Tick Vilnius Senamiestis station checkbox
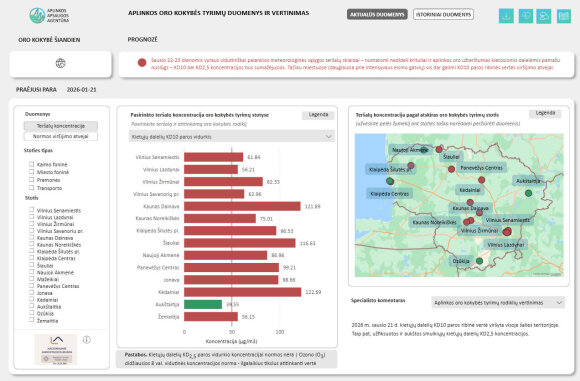 point(31,210)
